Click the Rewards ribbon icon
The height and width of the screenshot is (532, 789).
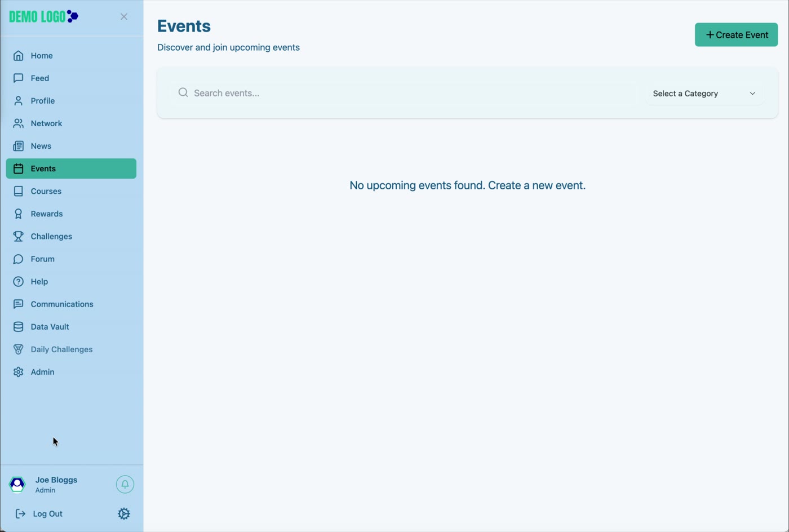19,214
